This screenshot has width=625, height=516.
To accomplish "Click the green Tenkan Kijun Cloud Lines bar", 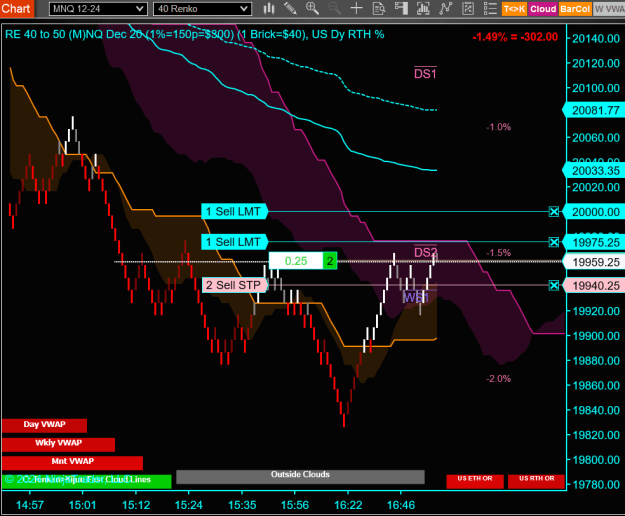I will tap(86, 481).
